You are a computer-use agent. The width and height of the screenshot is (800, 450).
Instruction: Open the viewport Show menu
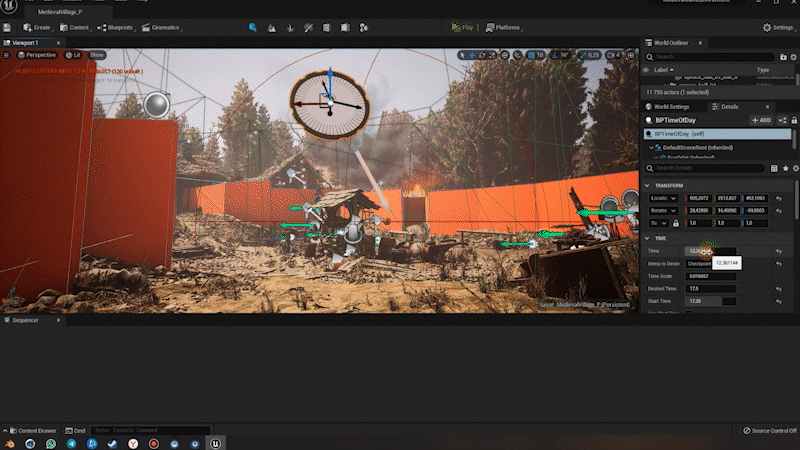(96, 55)
